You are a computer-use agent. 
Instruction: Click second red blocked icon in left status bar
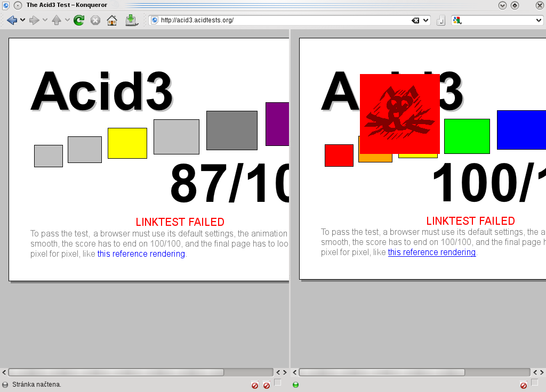tap(267, 386)
